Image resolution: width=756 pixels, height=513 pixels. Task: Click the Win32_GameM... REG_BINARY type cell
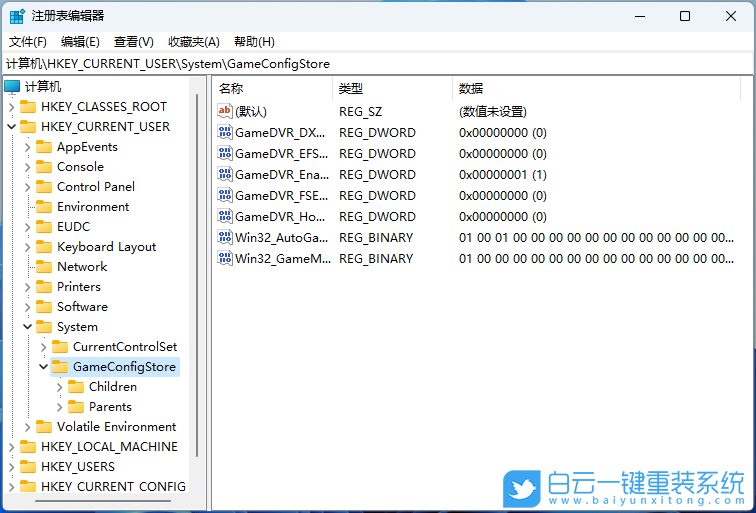coord(376,258)
